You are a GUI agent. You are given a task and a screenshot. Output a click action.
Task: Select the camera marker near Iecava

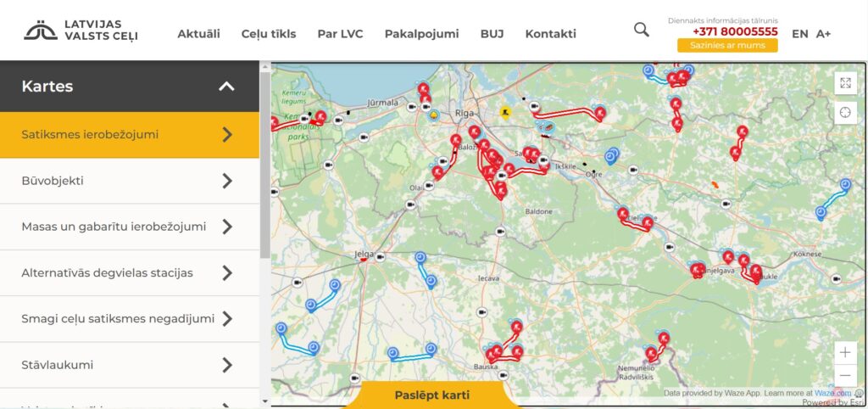pyautogui.click(x=482, y=312)
